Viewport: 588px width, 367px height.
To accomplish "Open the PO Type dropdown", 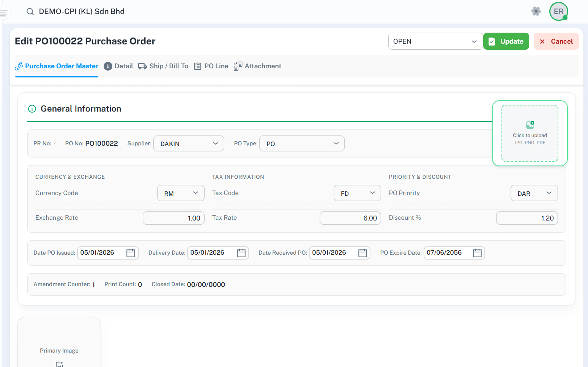I will coord(302,144).
